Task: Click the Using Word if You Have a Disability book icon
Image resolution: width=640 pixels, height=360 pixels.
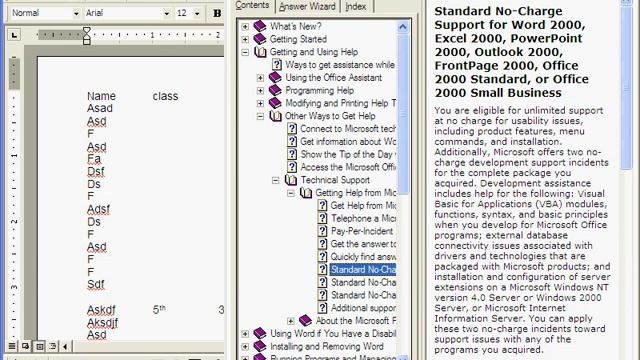Action: 260,333
